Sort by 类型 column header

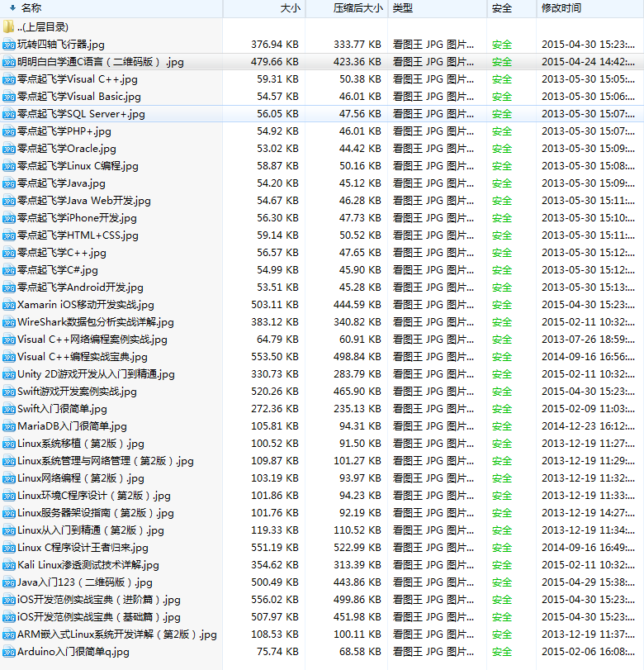coord(402,8)
